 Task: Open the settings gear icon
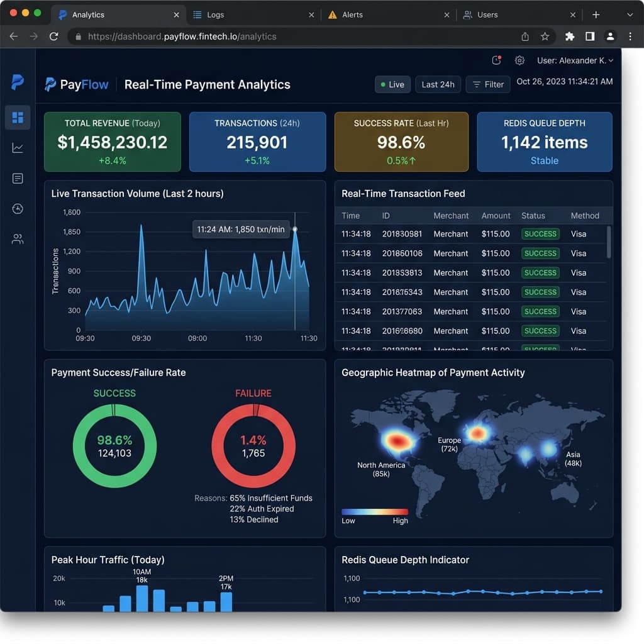point(519,60)
